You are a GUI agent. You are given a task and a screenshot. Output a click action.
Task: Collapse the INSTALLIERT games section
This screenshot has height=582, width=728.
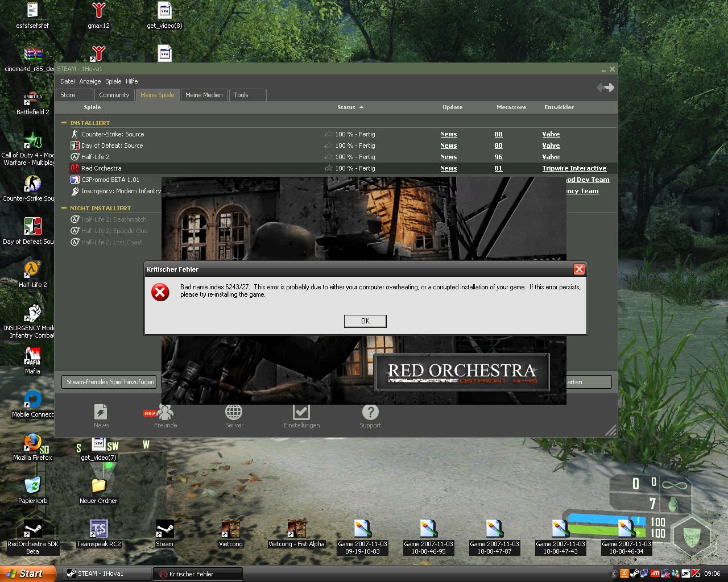[64, 123]
